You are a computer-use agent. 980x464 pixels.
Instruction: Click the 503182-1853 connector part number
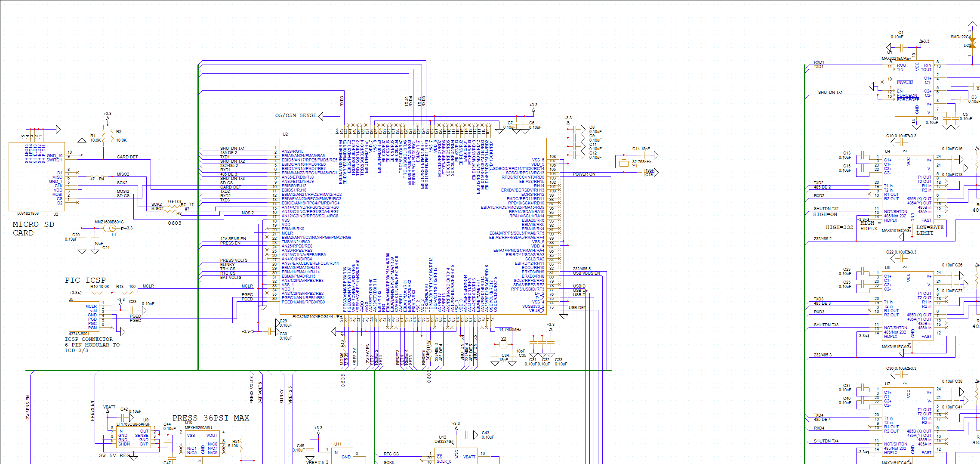tap(28, 213)
